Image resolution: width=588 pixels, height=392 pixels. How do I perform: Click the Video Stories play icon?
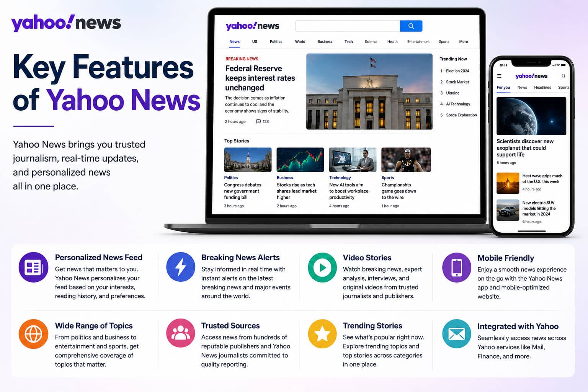pos(322,268)
